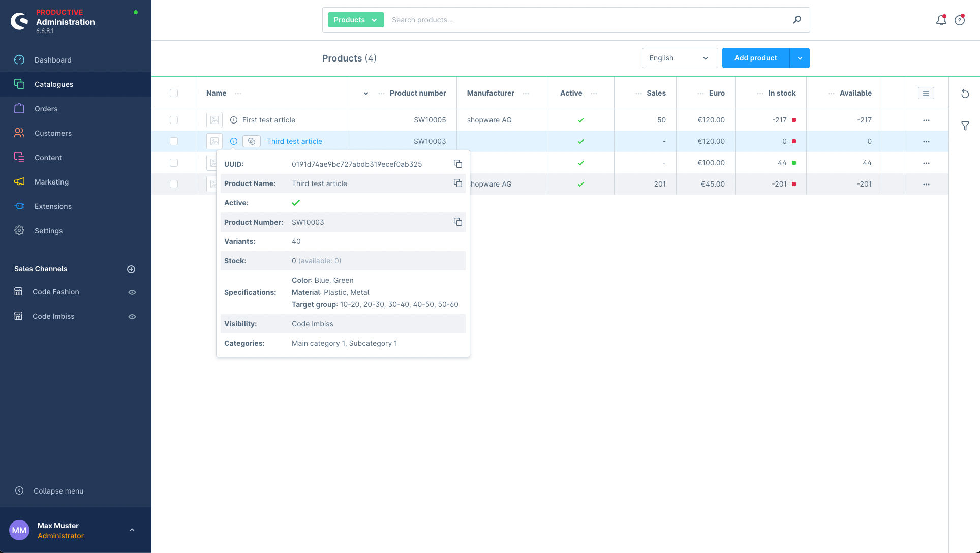Click variants icon next to Third test article
Screen dimensions: 980x553
pyautogui.click(x=252, y=141)
